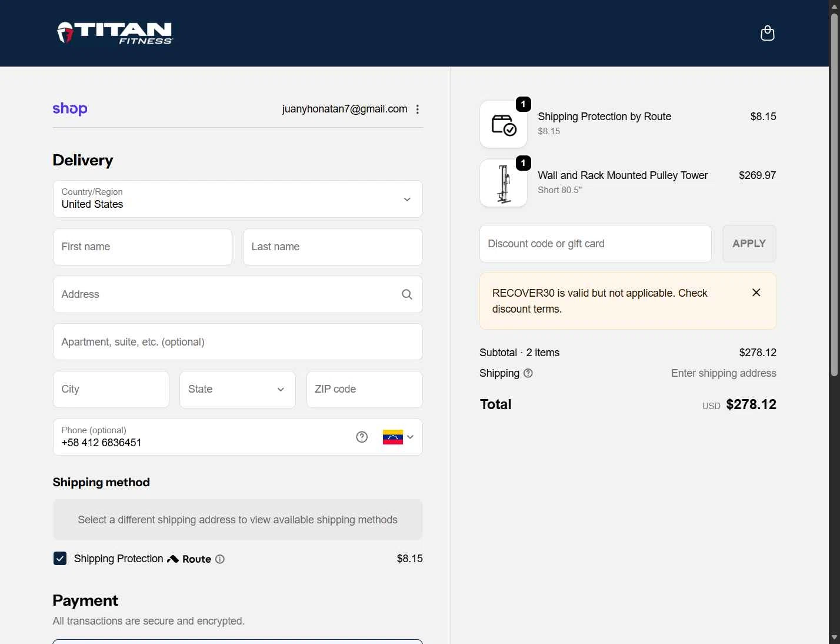
Task: Click the Pulley Tower product thumbnail
Action: 504,183
